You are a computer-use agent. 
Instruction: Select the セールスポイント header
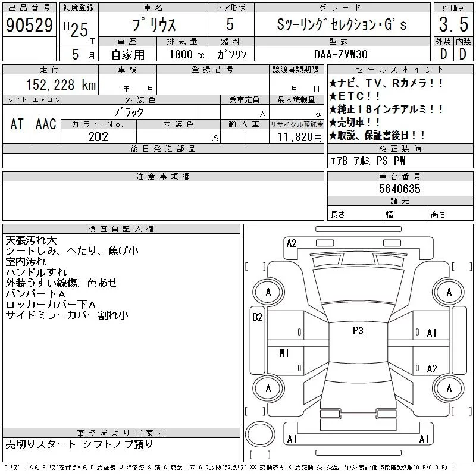pyautogui.click(x=400, y=70)
